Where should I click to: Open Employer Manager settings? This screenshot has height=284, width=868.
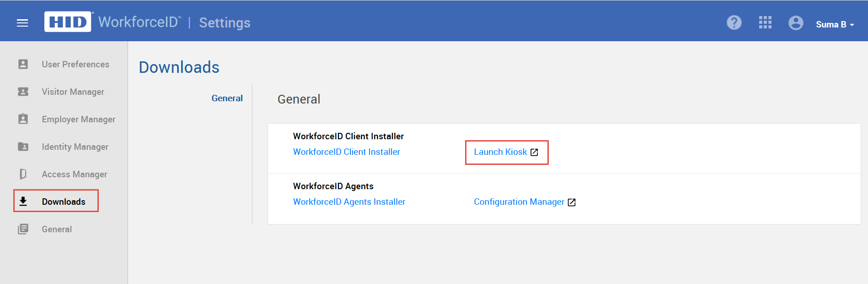coord(78,119)
